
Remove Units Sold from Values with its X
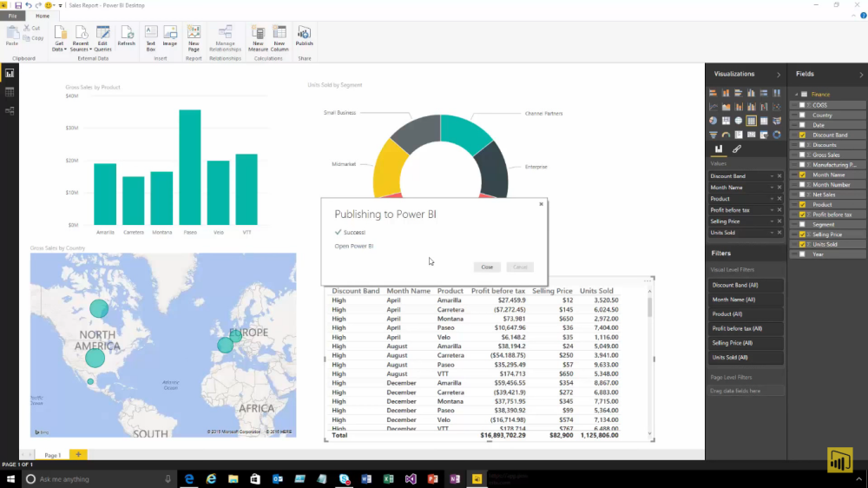tap(779, 233)
